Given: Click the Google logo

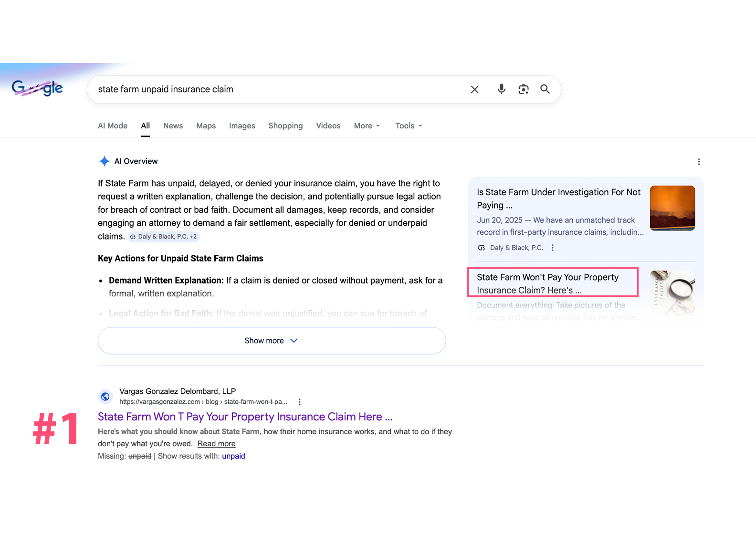Looking at the screenshot, I should [37, 88].
